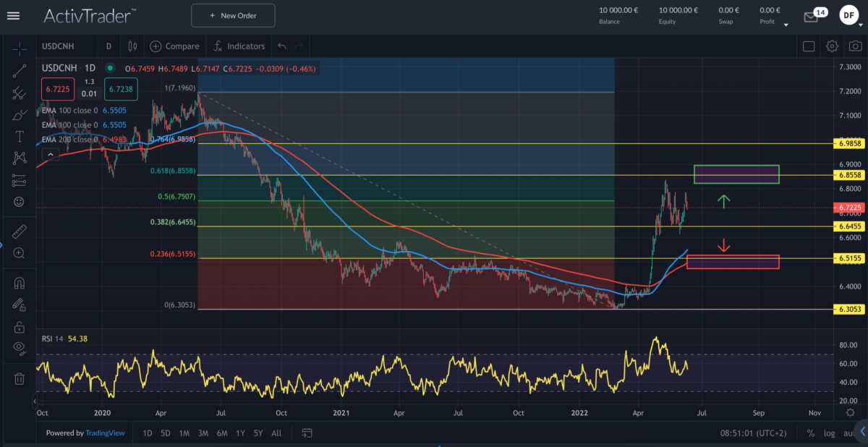Click the 6.7225 current price label on axis

(x=848, y=208)
